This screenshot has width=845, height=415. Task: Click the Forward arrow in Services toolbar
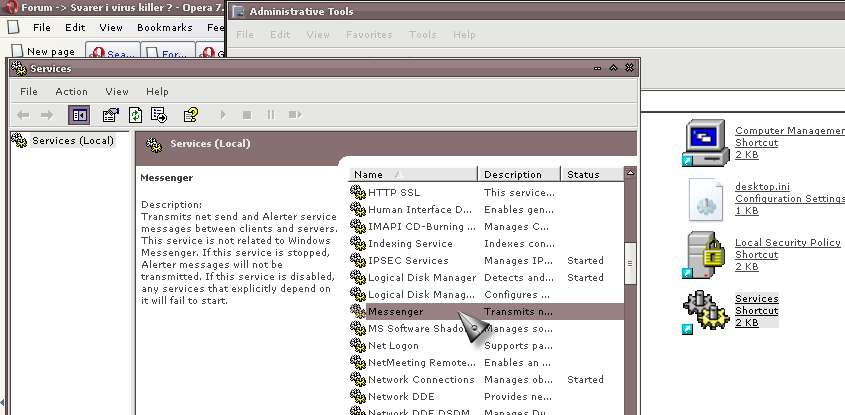[x=47, y=115]
